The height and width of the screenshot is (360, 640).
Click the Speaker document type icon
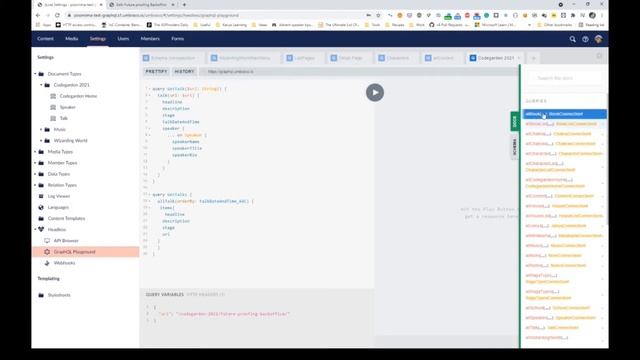[x=53, y=107]
